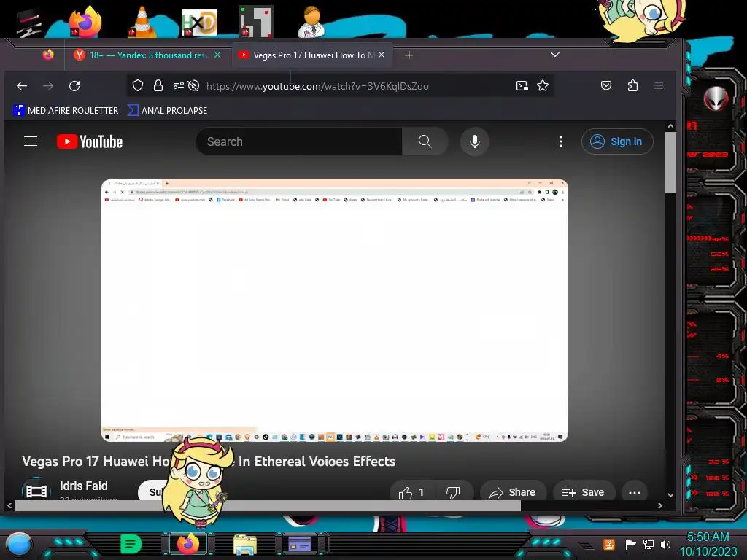
Task: Open the network tray icon
Action: [x=649, y=544]
